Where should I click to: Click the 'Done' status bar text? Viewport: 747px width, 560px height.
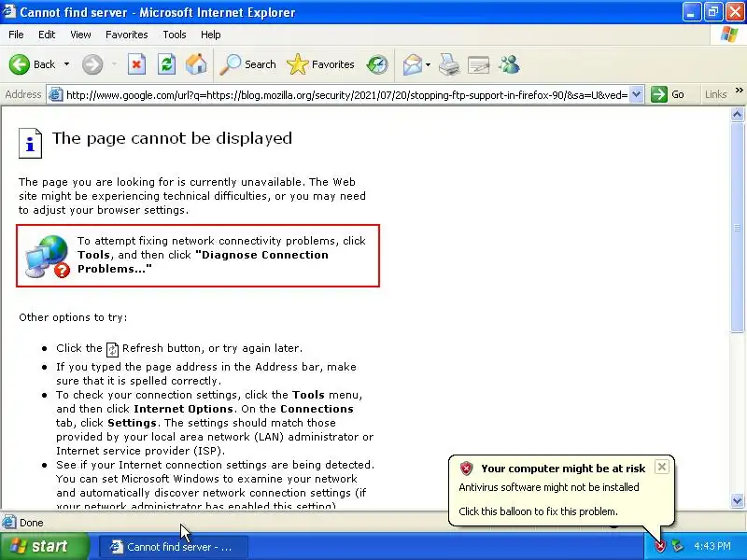point(32,523)
